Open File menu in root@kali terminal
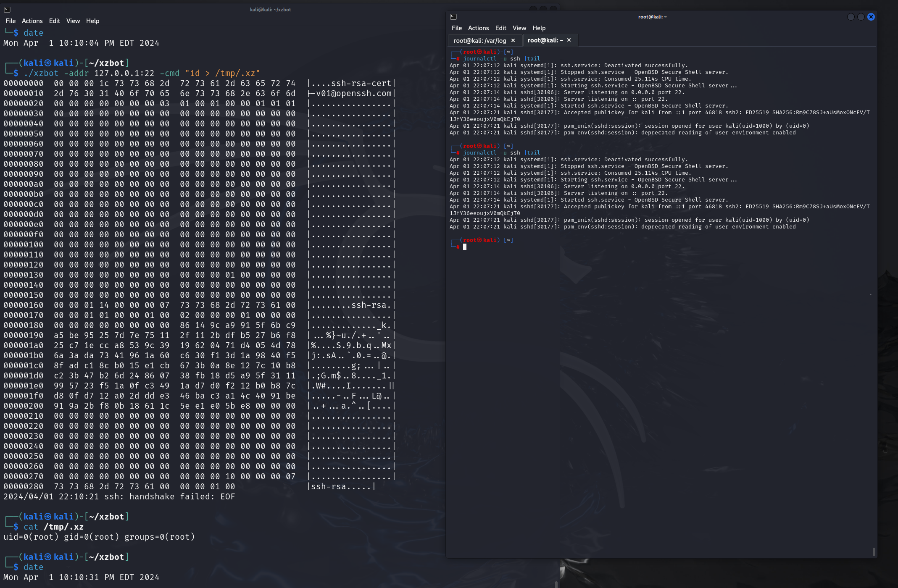This screenshot has width=898, height=588. tap(457, 28)
